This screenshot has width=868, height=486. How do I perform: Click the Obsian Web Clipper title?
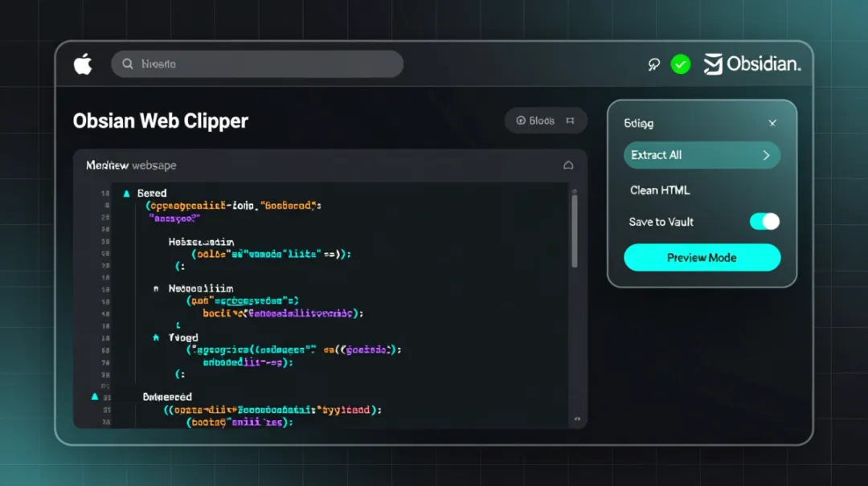(161, 120)
